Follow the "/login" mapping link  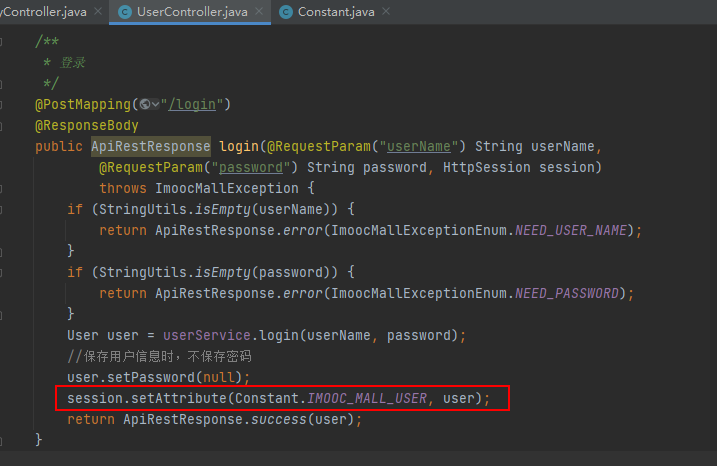point(192,104)
